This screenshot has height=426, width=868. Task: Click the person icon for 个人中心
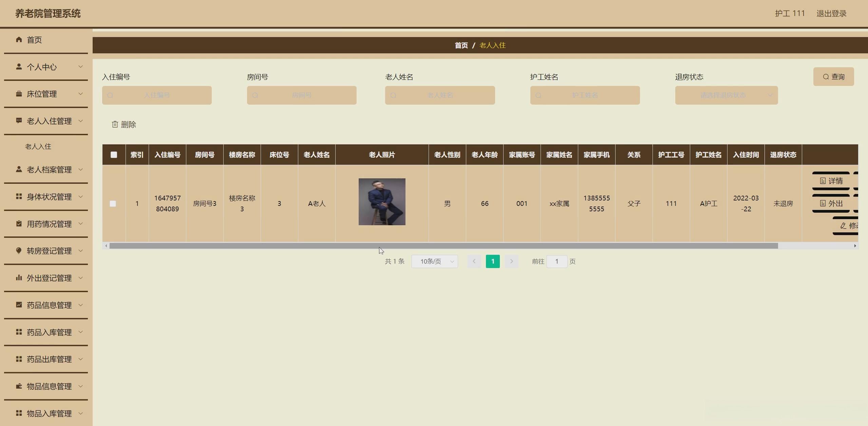coord(19,66)
